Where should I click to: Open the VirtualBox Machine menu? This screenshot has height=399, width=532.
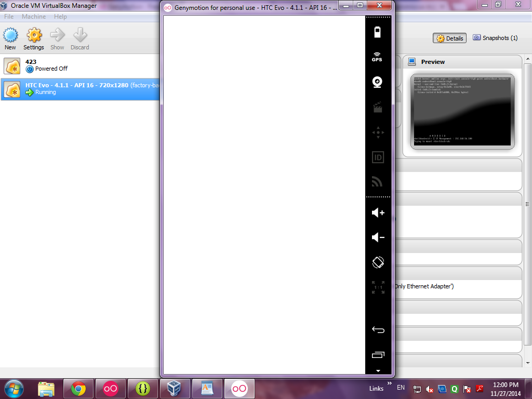pos(34,17)
